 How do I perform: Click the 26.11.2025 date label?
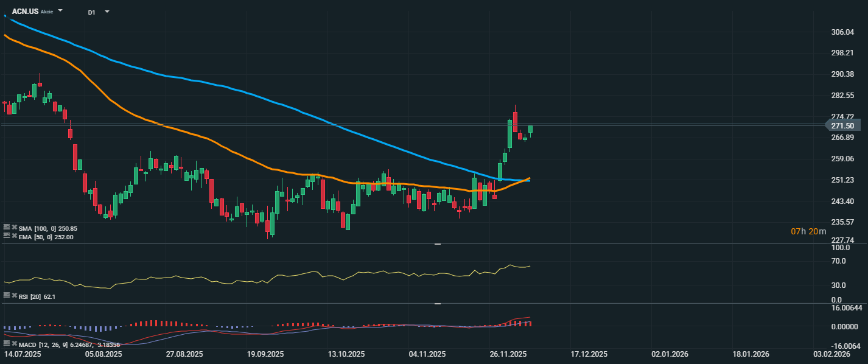(x=508, y=354)
